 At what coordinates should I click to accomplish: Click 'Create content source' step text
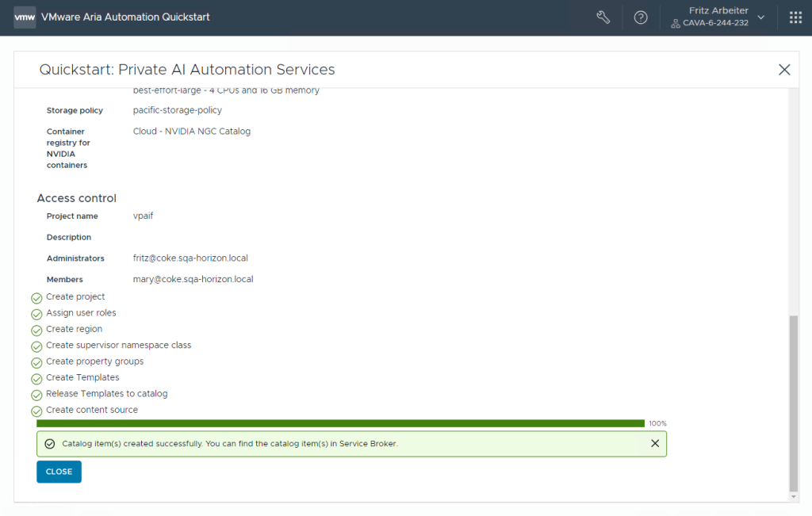(x=92, y=409)
